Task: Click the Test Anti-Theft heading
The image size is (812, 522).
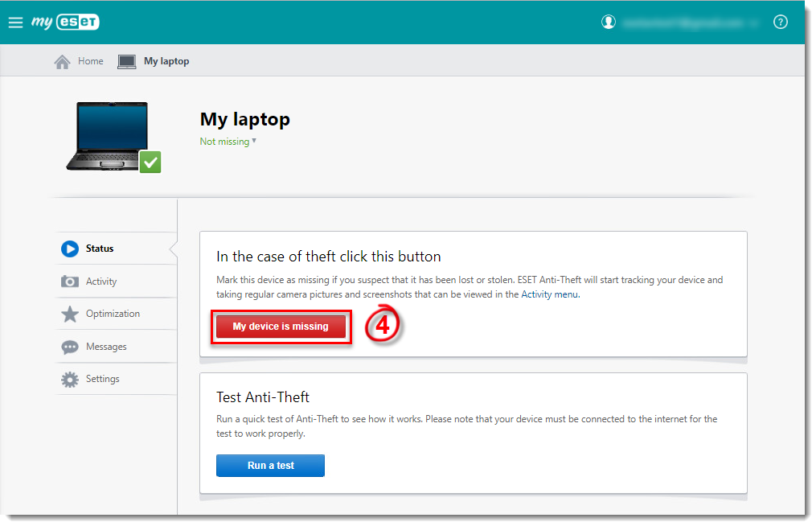Action: coord(263,397)
